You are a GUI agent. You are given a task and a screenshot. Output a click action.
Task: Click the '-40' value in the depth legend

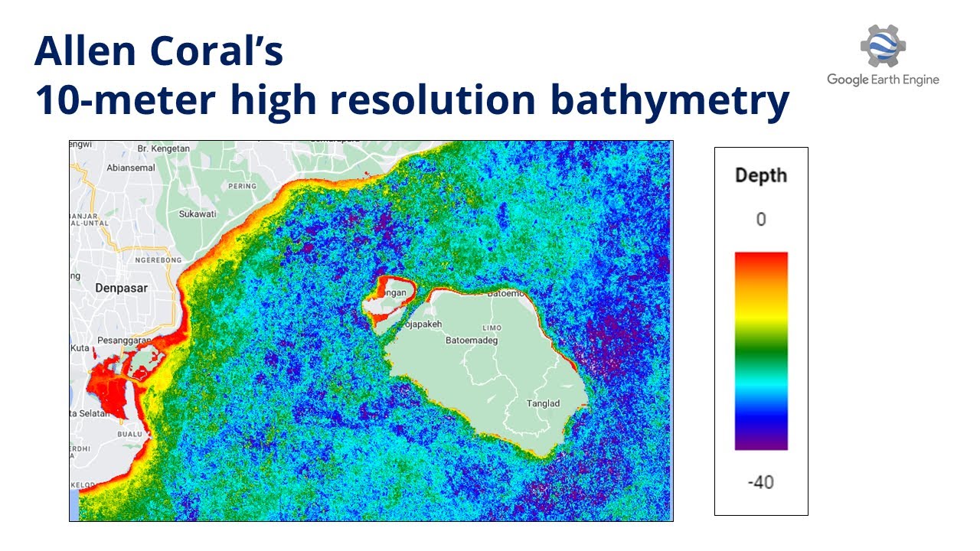point(760,482)
